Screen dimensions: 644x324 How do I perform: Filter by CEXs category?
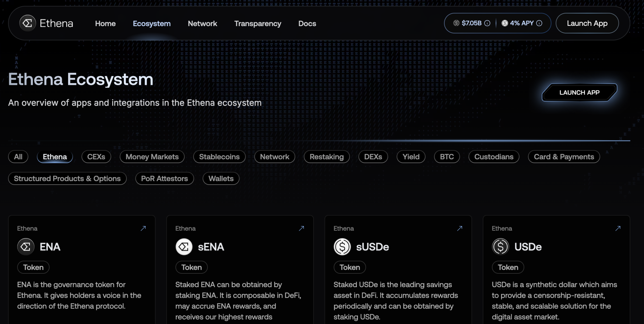(96, 157)
